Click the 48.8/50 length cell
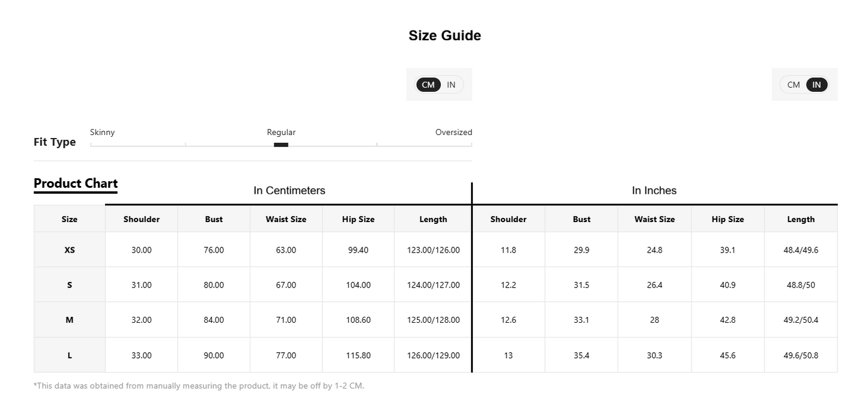This screenshot has height=414, width=868. pos(801,285)
